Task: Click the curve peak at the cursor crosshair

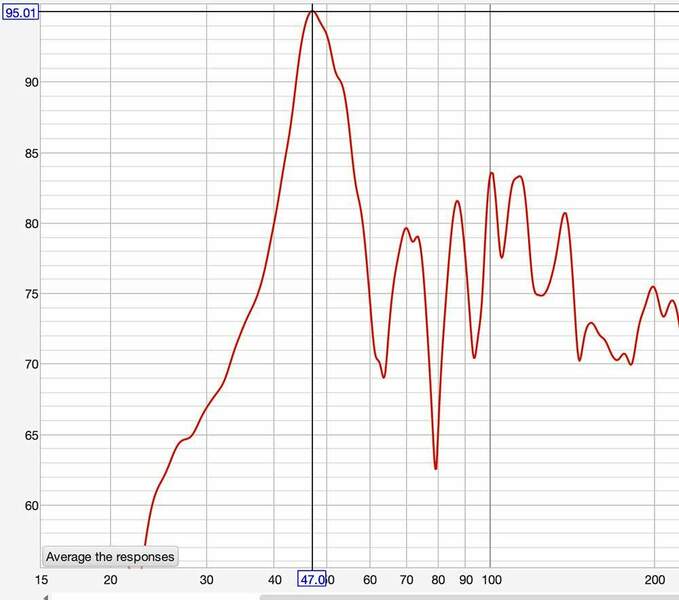Action: tap(312, 11)
